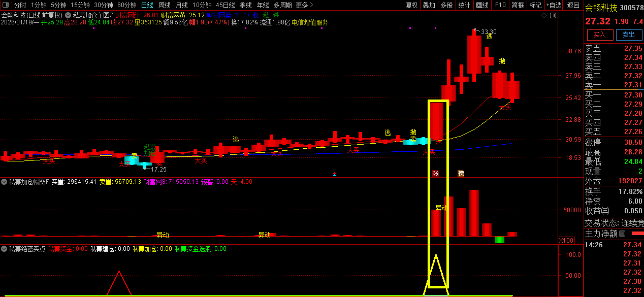Switch to 5分钟 period

58,5
